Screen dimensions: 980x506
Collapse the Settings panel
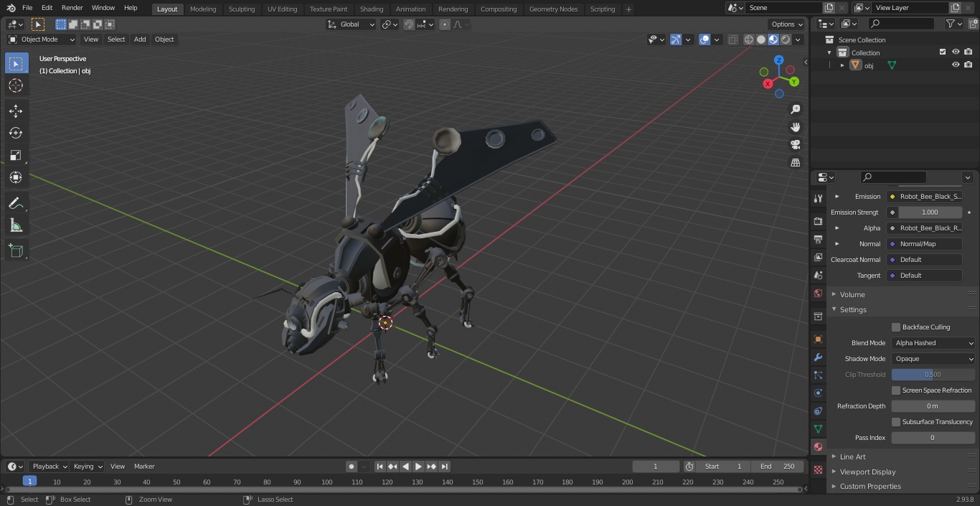click(853, 309)
